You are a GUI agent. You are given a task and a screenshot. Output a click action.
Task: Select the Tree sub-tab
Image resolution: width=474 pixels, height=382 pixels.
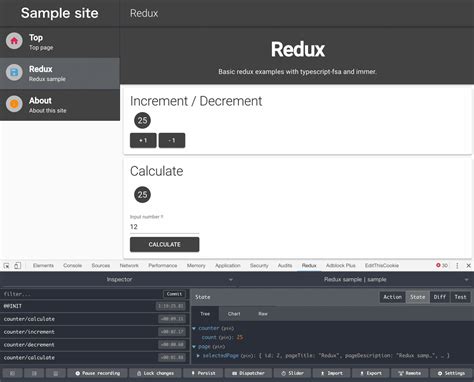pos(205,314)
